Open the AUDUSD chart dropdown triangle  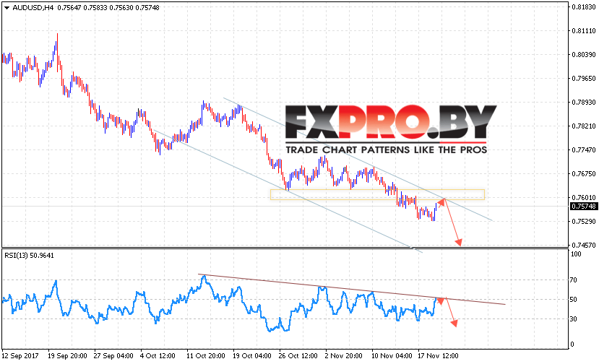pos(6,8)
